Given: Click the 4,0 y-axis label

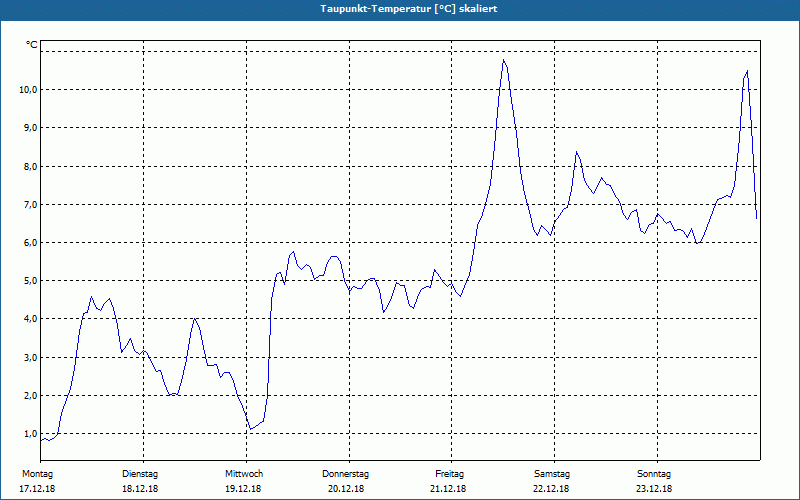Looking at the screenshot, I should (30, 318).
